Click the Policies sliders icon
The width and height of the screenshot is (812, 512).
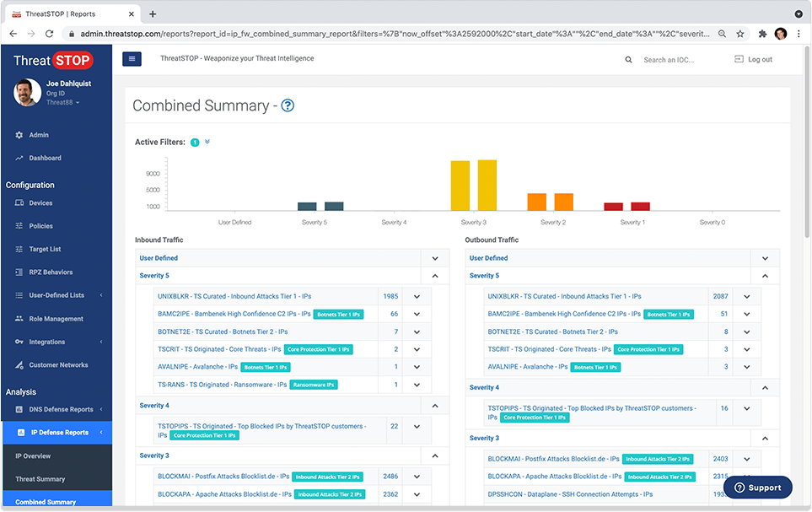19,226
